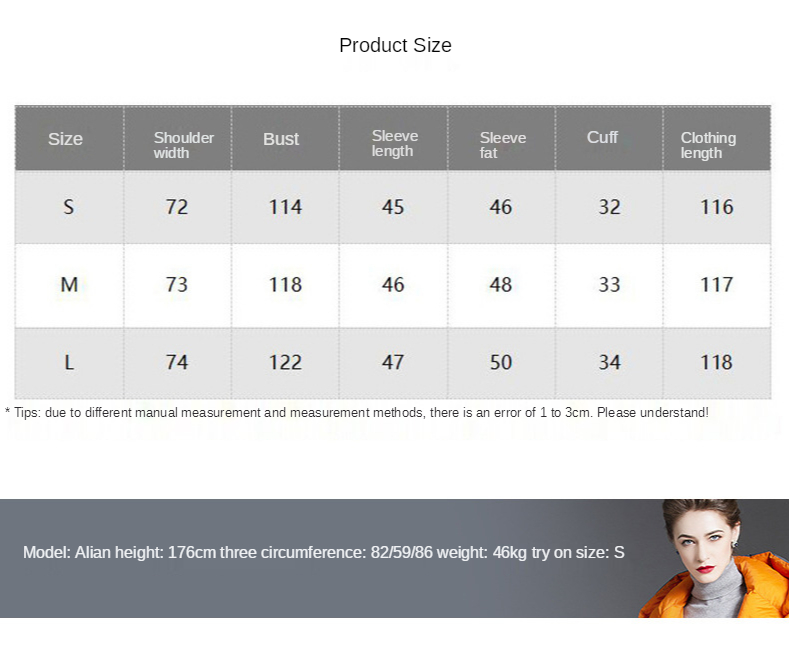Click cuff value 32 in S row

609,207
